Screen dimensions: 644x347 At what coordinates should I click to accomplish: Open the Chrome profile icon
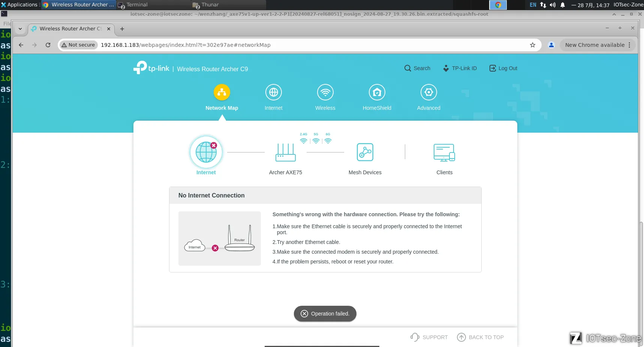[551, 45]
